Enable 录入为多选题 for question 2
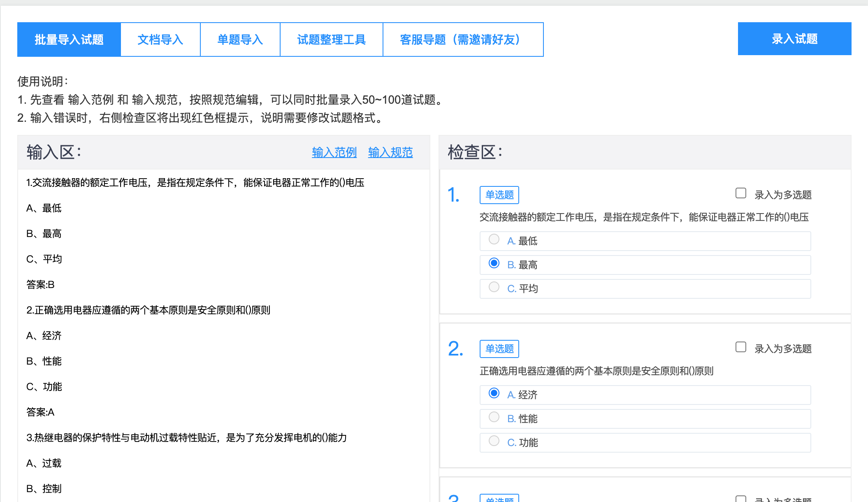 click(740, 347)
